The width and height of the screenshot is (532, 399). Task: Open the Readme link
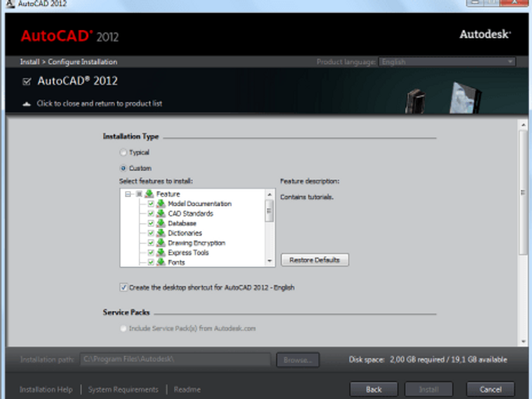tap(187, 390)
